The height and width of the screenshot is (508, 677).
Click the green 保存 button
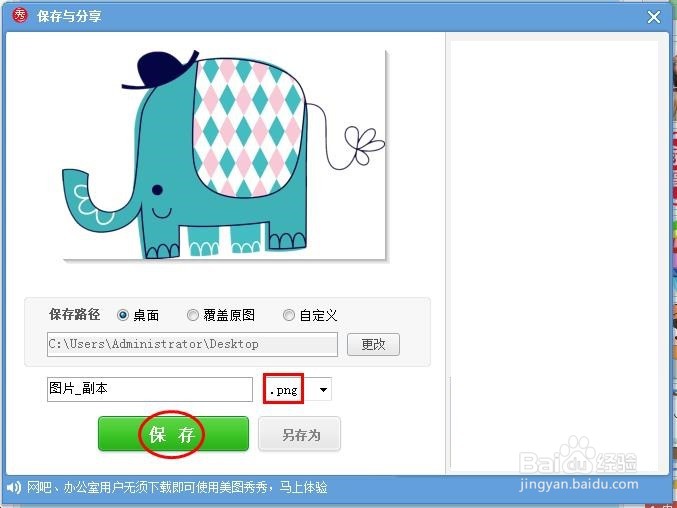(173, 434)
